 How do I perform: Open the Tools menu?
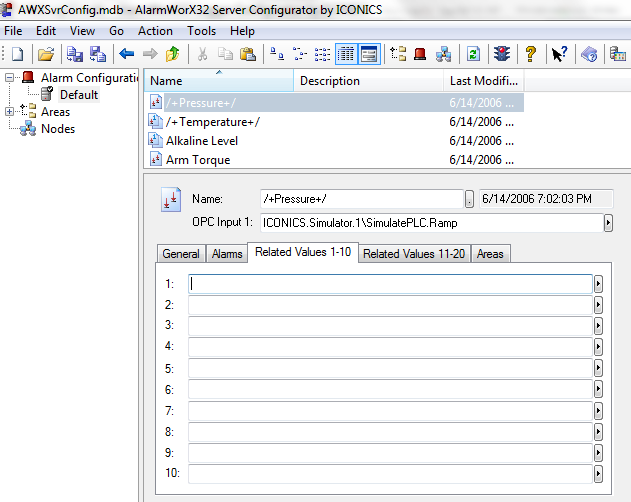pos(201,31)
